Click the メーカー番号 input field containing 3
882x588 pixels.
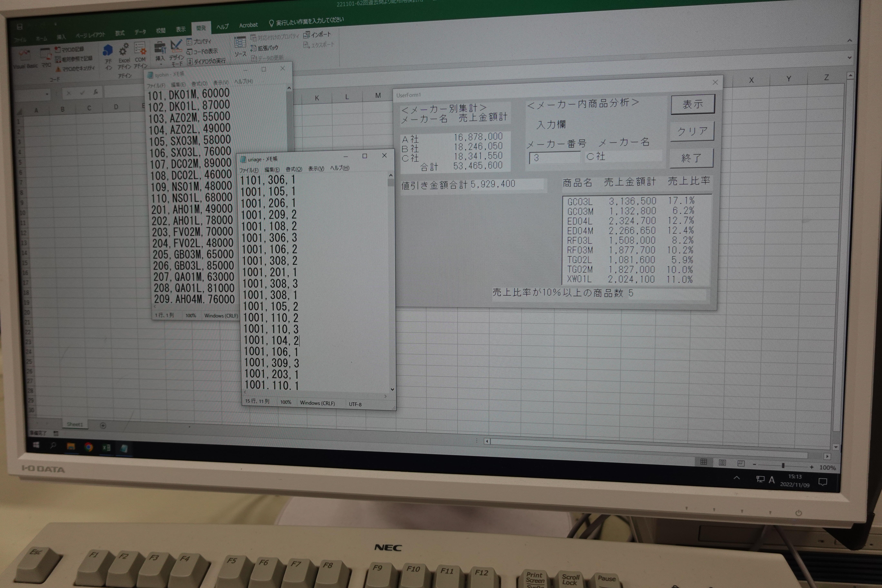coord(554,158)
